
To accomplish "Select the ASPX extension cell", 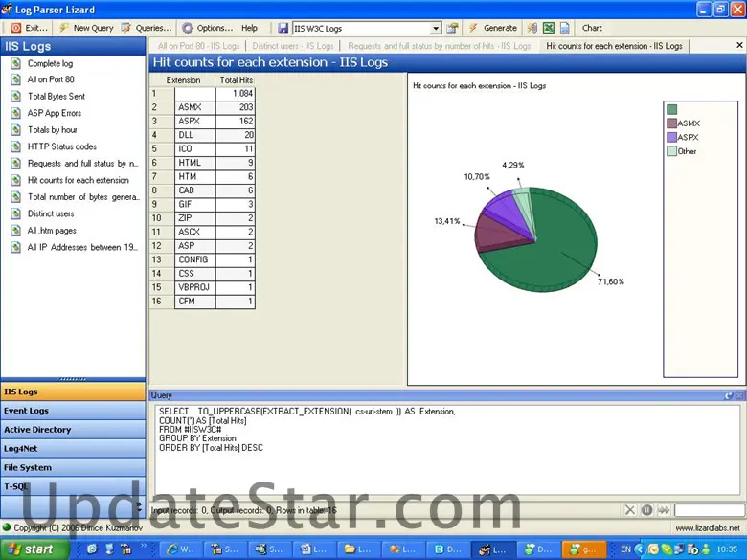I will (194, 122).
